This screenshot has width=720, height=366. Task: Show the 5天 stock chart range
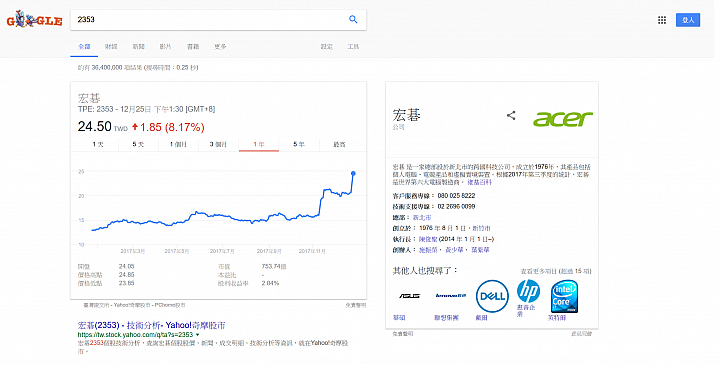138,144
